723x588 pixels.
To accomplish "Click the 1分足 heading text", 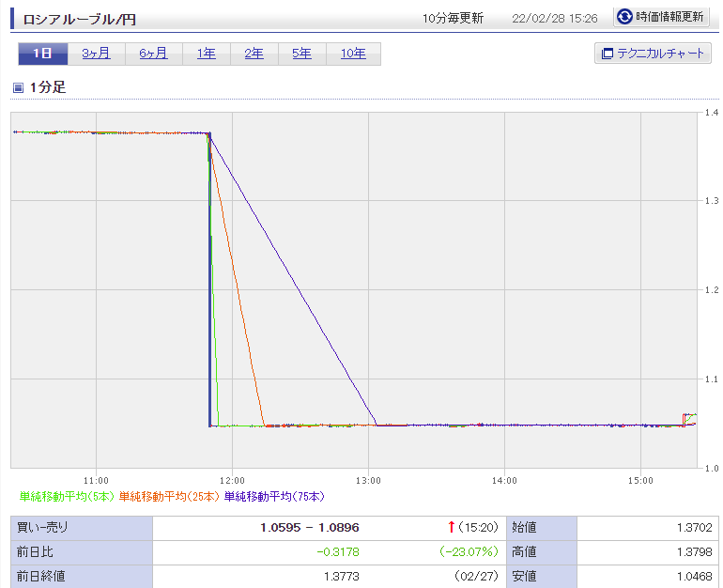I will pyautogui.click(x=48, y=87).
